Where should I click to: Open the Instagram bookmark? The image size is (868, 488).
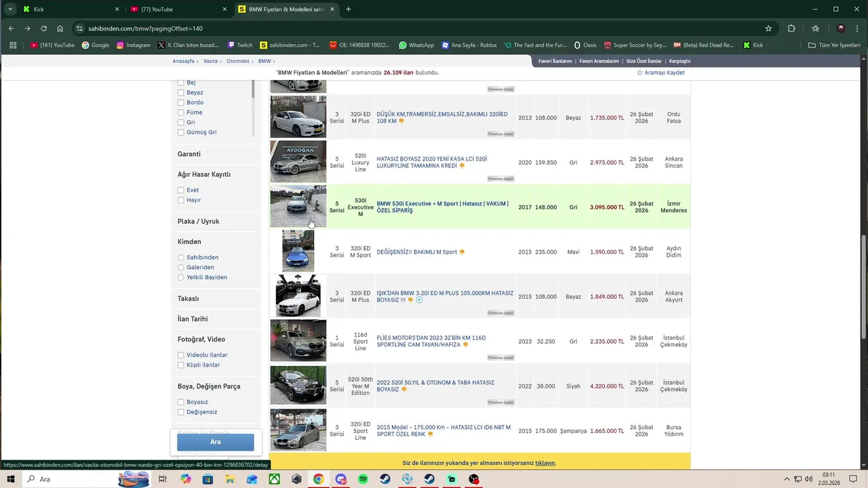(x=134, y=45)
